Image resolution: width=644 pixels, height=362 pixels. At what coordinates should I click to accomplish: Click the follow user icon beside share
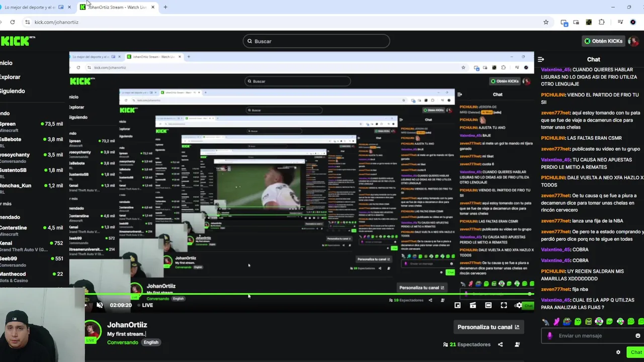pyautogui.click(x=517, y=344)
